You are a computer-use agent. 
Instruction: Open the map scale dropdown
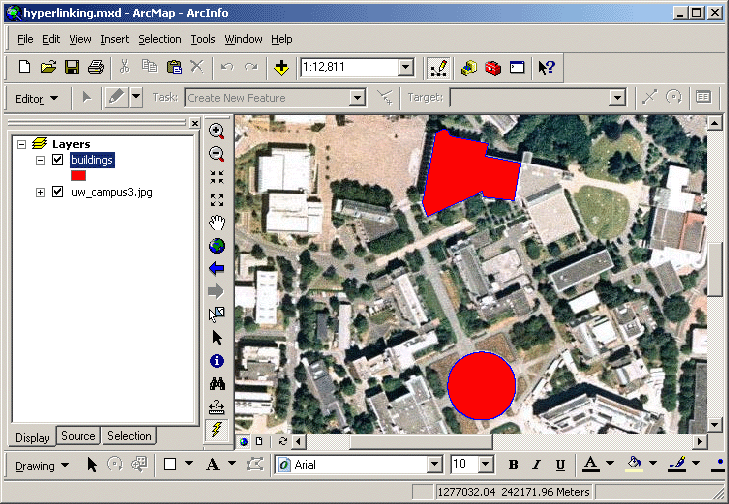coord(405,67)
